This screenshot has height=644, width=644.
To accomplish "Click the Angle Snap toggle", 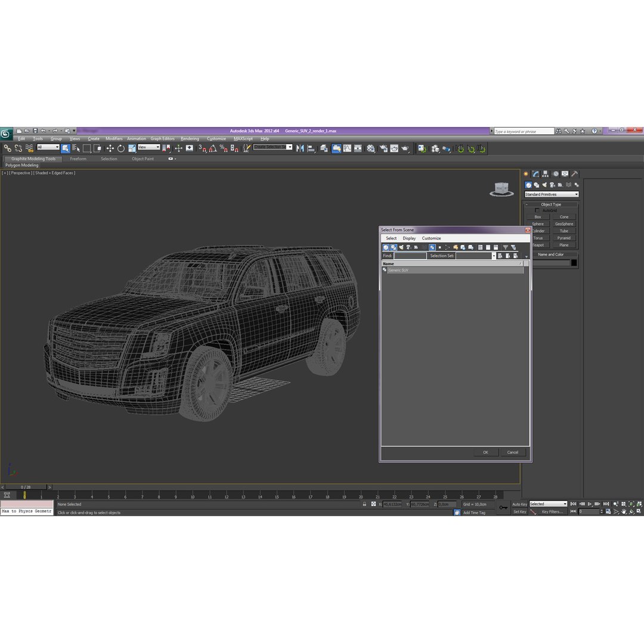I will click(x=213, y=148).
